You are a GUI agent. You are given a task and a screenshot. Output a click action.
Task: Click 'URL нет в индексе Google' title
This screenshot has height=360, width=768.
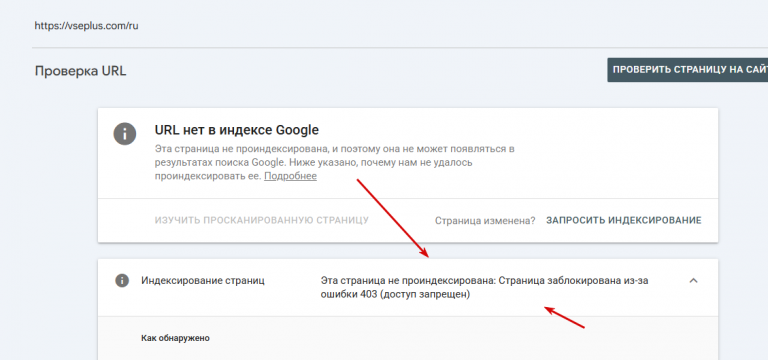[x=237, y=130]
